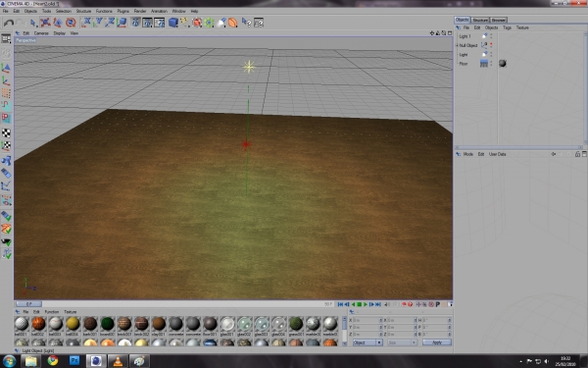The image size is (588, 368).
Task: Add an Array modeling object
Action: pos(209,23)
